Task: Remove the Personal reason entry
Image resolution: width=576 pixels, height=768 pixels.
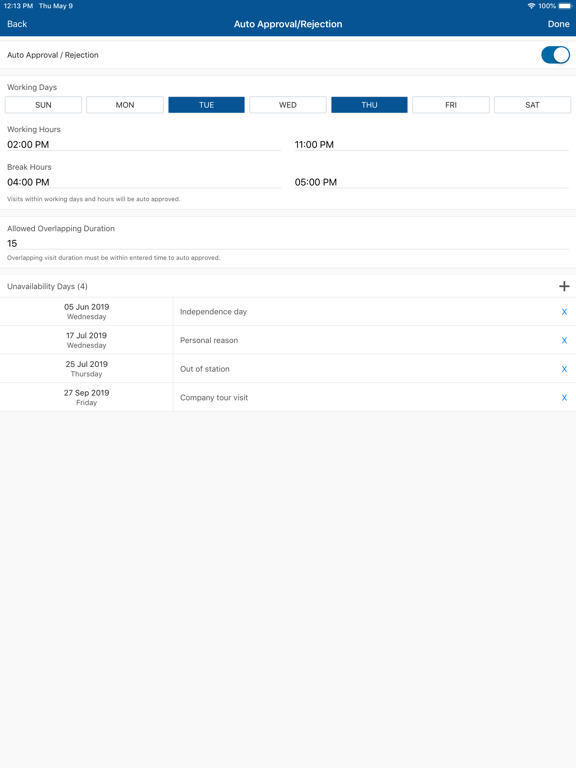Action: (564, 340)
